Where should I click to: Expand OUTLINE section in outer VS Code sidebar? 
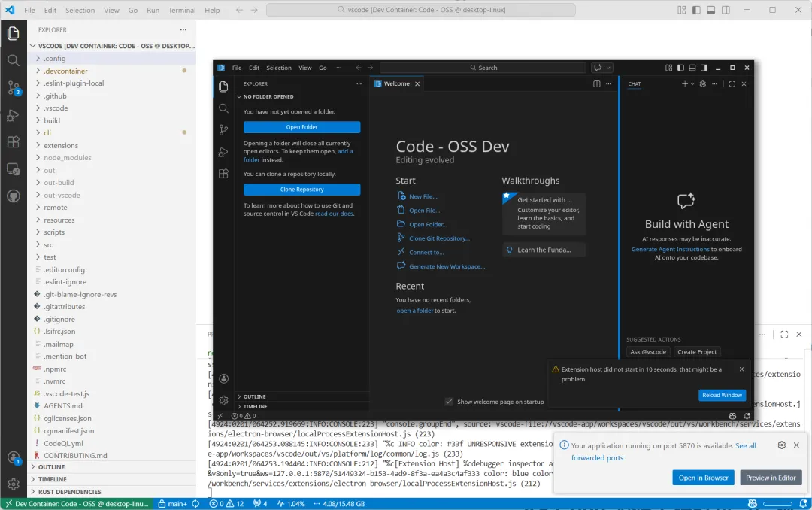tap(112, 467)
